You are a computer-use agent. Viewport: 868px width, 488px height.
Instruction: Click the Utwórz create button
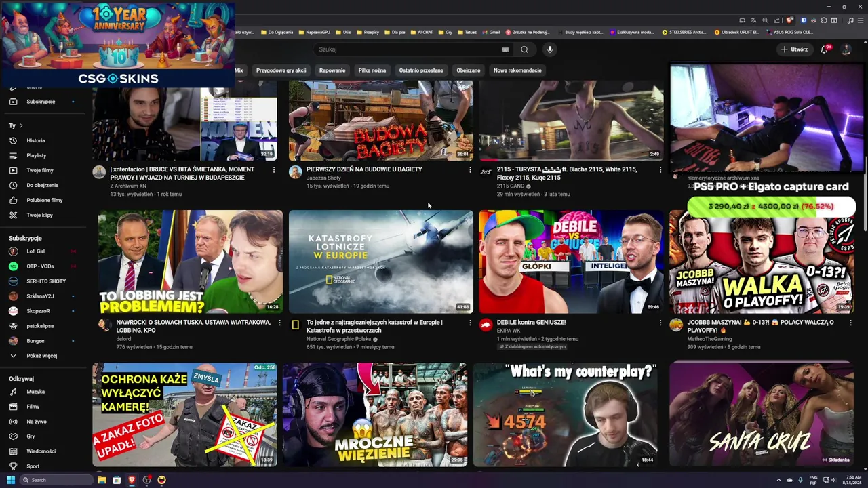[x=794, y=49]
